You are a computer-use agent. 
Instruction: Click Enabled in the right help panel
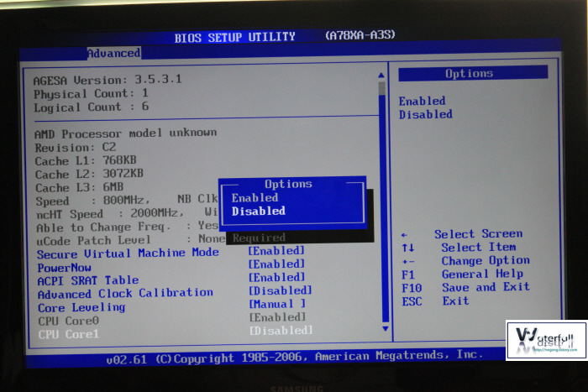(422, 102)
